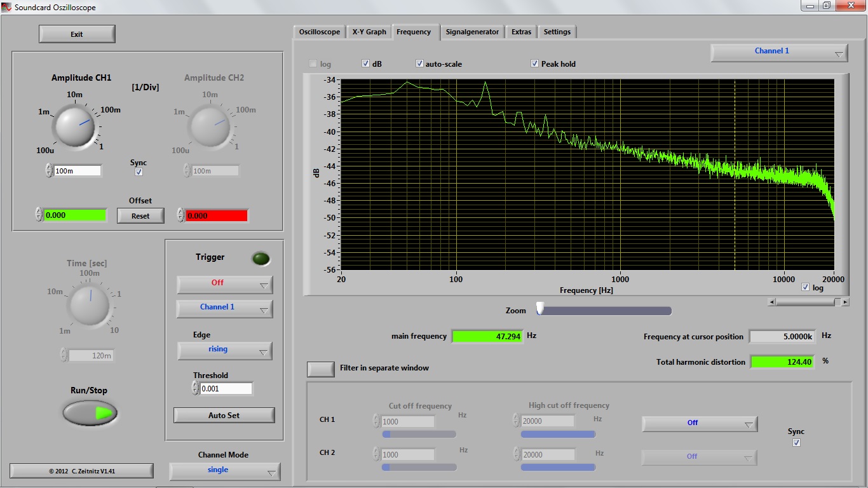
Task: Open the Oscilloscope tab
Action: point(320,32)
